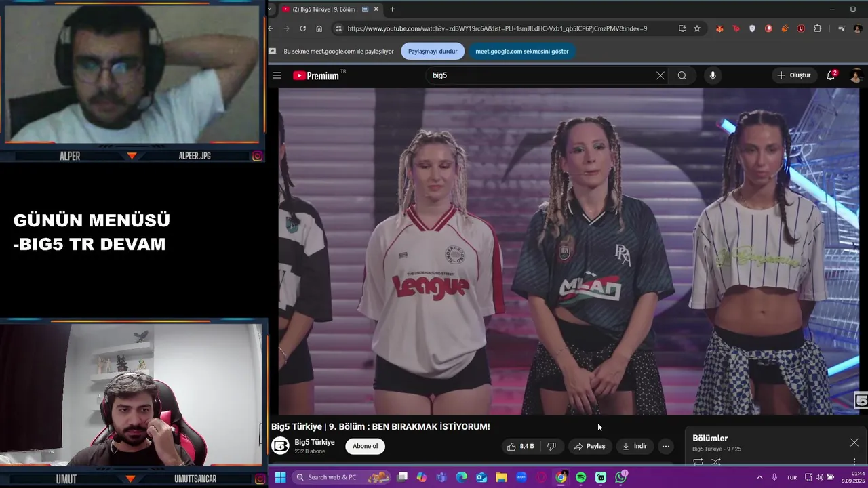This screenshot has height=488, width=868.
Task: Open the Big5 Türkiye channel avatar
Action: (280, 445)
